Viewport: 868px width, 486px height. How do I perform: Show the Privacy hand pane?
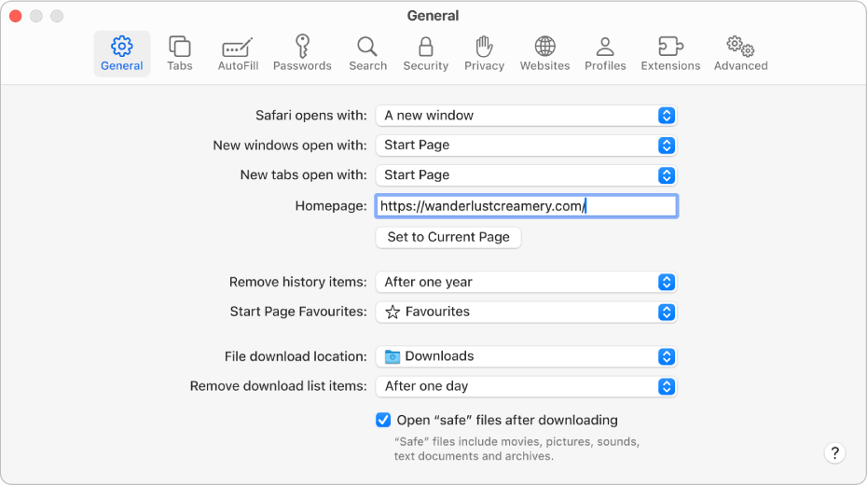[x=484, y=53]
